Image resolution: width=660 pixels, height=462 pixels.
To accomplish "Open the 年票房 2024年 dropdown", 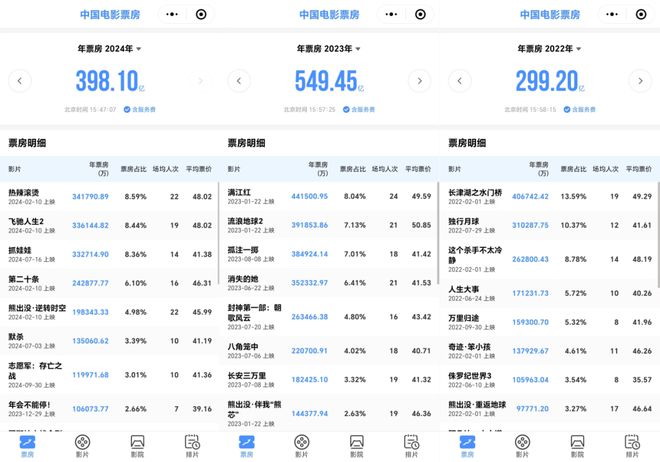I will point(110,48).
